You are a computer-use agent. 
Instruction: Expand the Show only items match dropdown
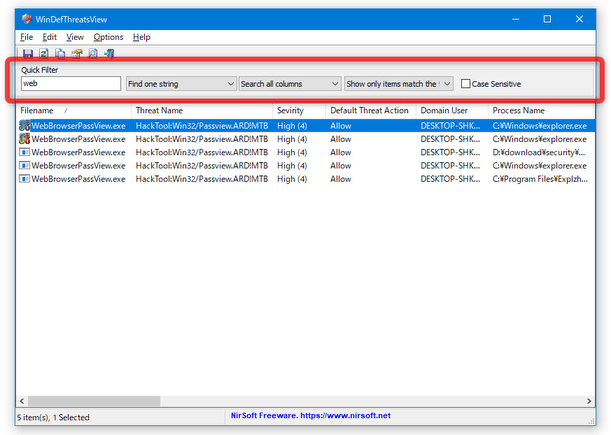point(399,84)
